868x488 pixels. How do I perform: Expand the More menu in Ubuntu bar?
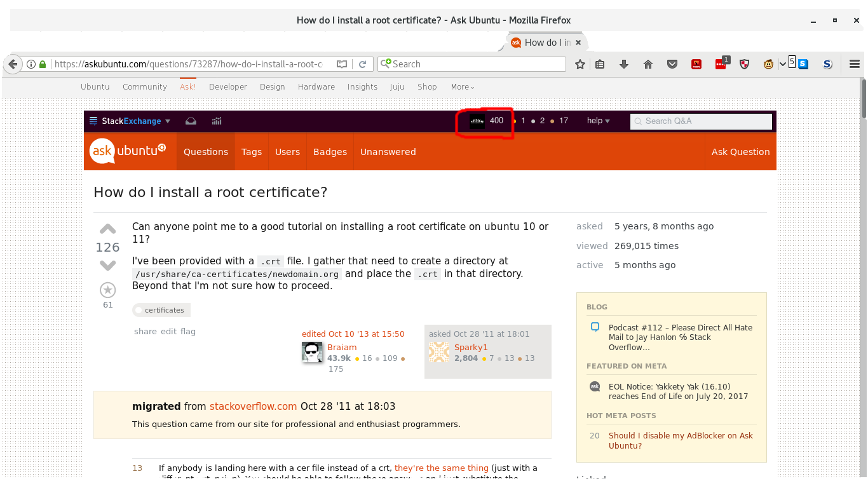click(x=463, y=87)
